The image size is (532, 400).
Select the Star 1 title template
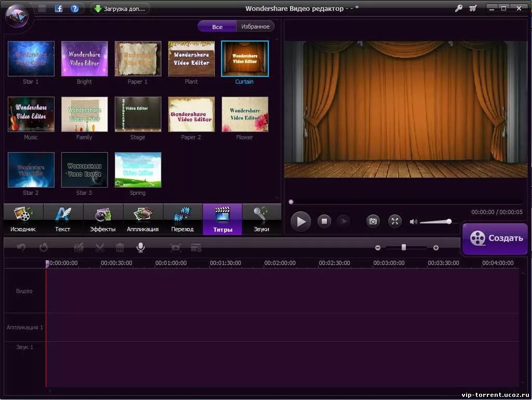pyautogui.click(x=31, y=59)
